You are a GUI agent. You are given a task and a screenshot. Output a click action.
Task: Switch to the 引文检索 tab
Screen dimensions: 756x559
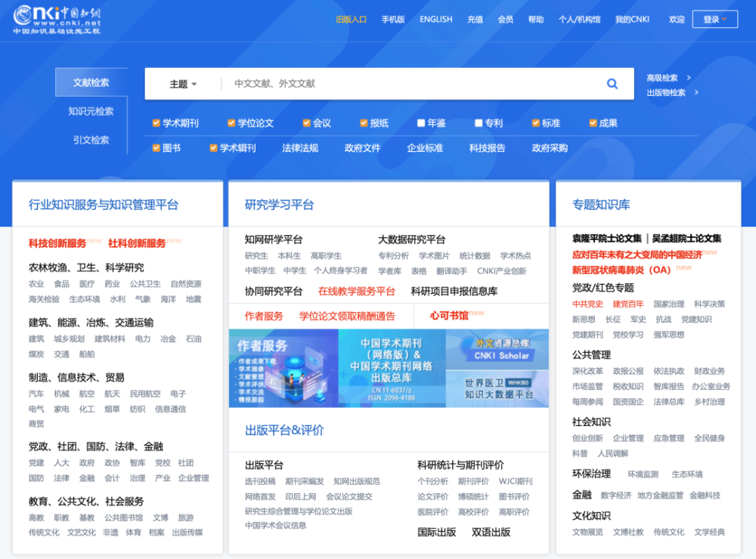[x=91, y=141]
